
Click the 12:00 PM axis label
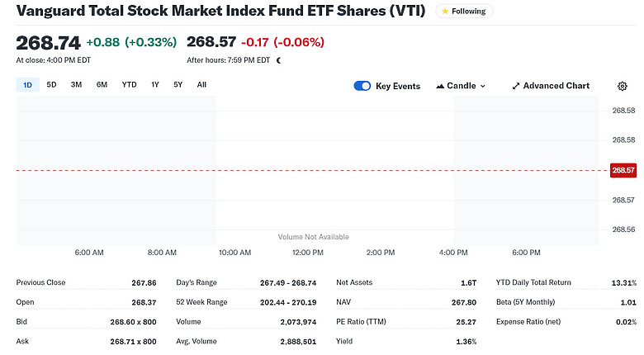[308, 253]
